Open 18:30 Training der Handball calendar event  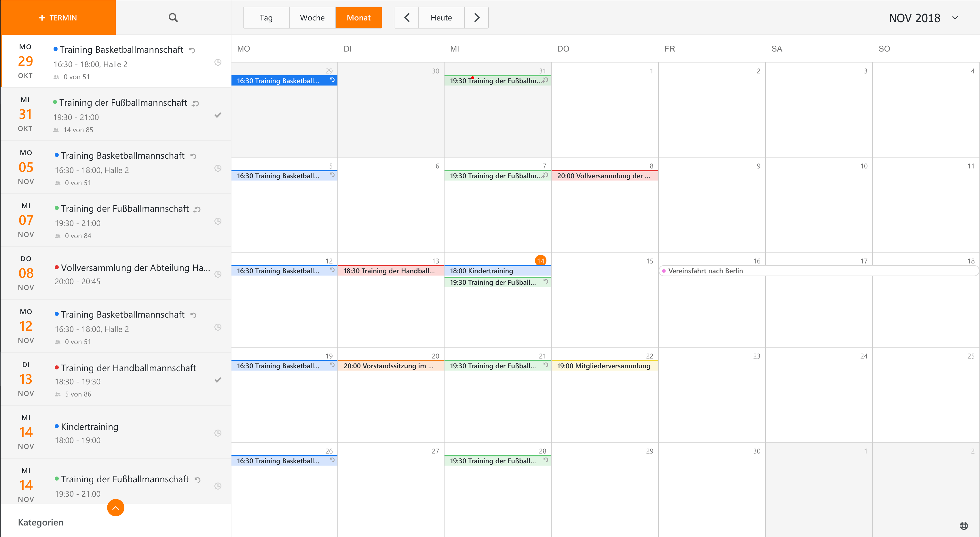(391, 271)
